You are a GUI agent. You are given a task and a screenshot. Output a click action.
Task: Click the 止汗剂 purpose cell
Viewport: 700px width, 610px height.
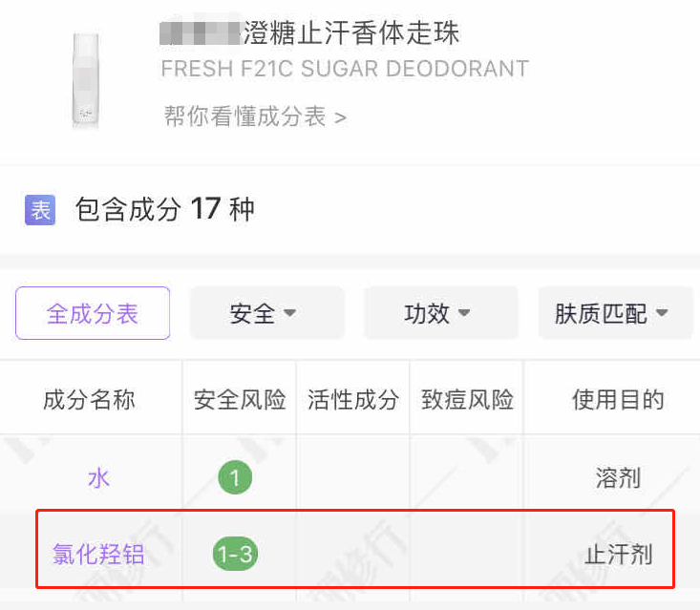pyautogui.click(x=619, y=554)
